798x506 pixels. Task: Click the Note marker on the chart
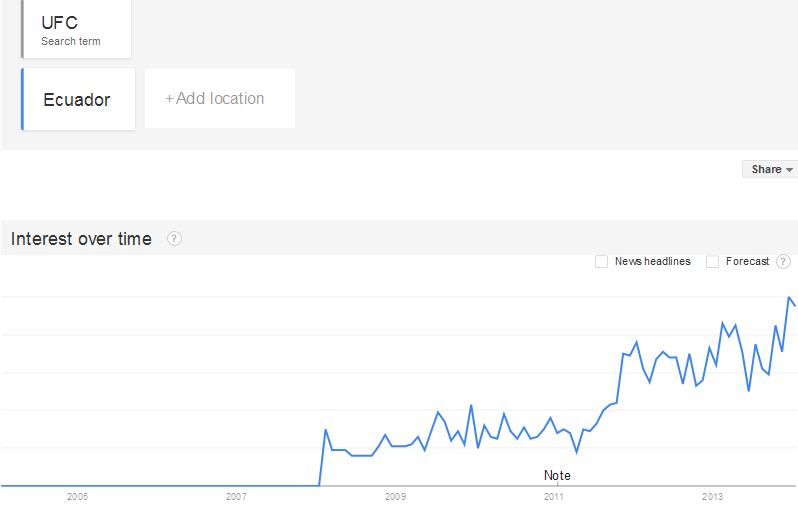coord(557,476)
